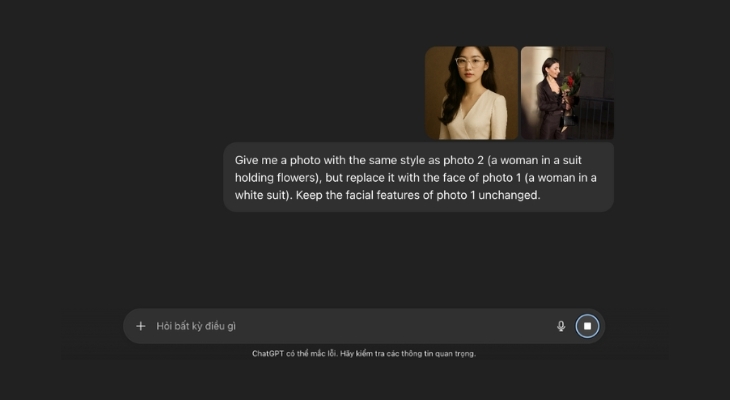
Task: Open the photo of woman in white suit
Action: tap(471, 92)
